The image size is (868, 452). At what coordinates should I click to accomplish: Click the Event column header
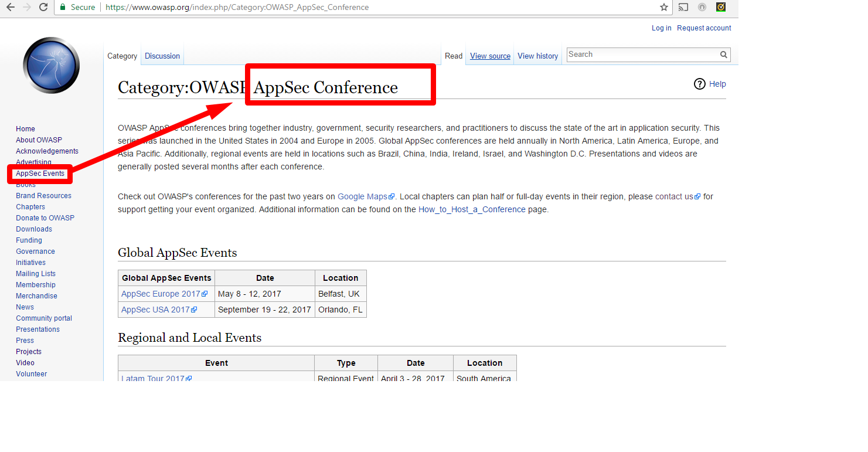(x=216, y=363)
